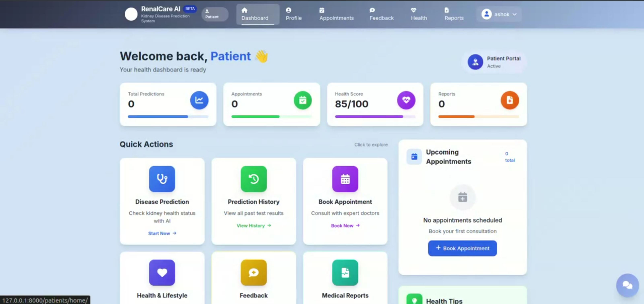The height and width of the screenshot is (304, 644).
Task: Click the Prediction History clock icon
Action: [254, 179]
